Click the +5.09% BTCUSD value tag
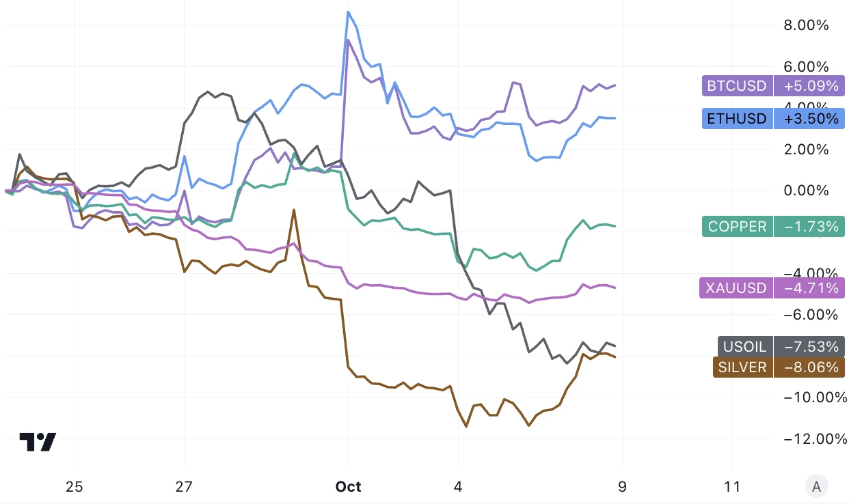 [x=809, y=86]
